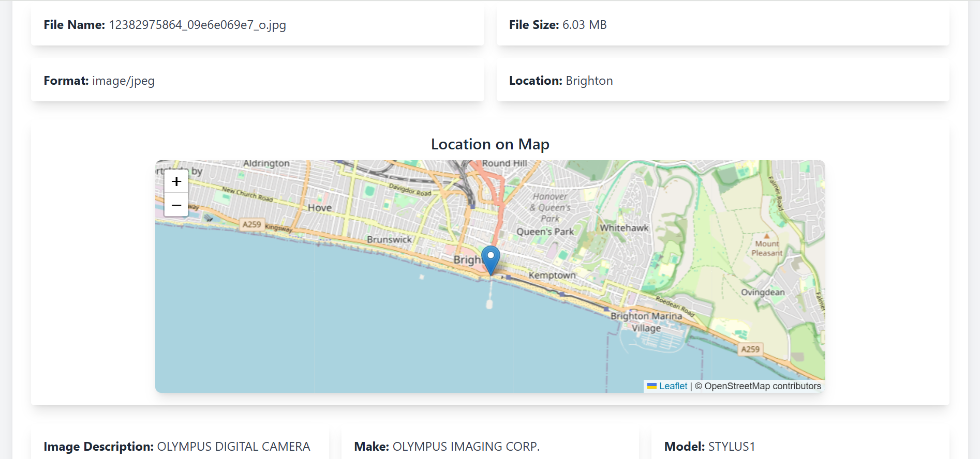Click the Format image/jpeg card
Screen dimensions: 980x459
tap(258, 81)
